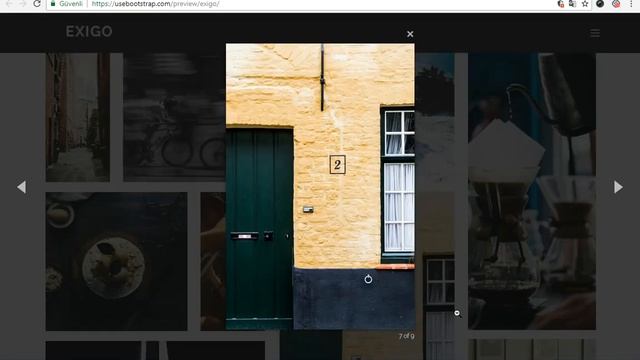This screenshot has width=640, height=360.
Task: Select the food plate thumbnail
Action: click(116, 262)
